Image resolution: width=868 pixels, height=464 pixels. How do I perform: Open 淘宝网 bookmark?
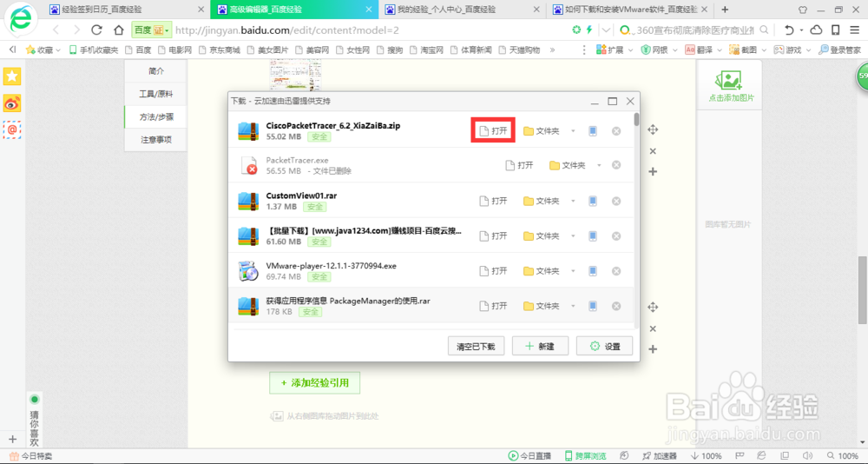427,50
